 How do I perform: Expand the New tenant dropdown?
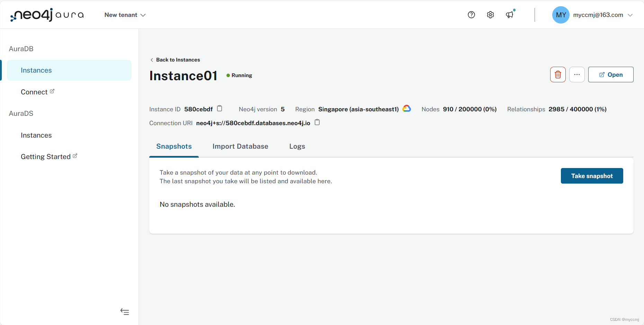click(x=125, y=15)
